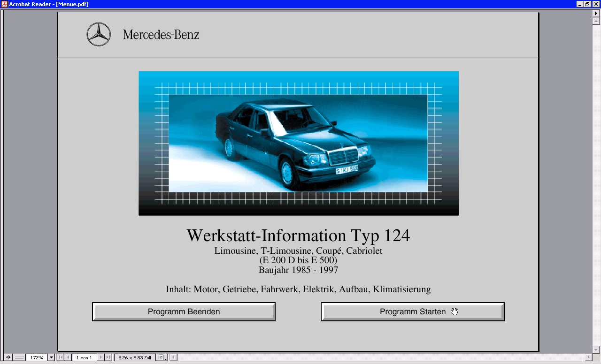
Task: Click the Acrobat Reader icon in title bar
Action: [4, 4]
